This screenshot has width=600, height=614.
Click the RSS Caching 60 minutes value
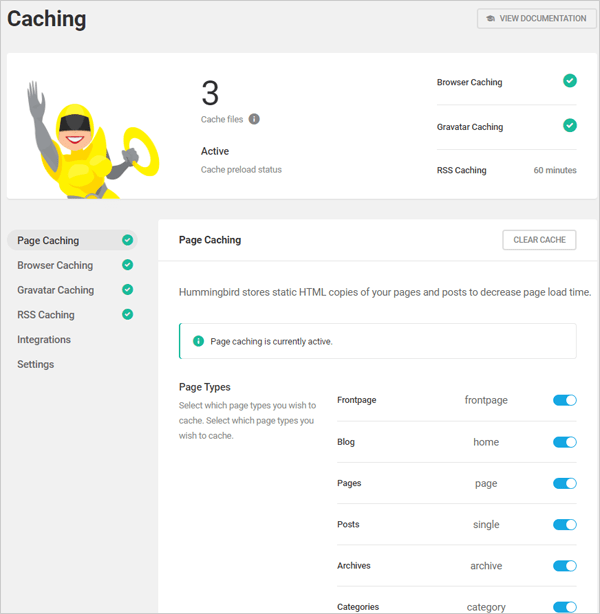click(554, 170)
